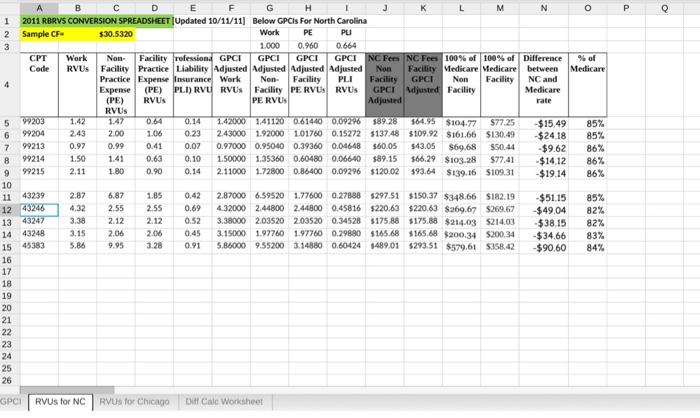Select Medicare non-facility value $348.66
This screenshot has width=700, height=418.
pos(462,197)
